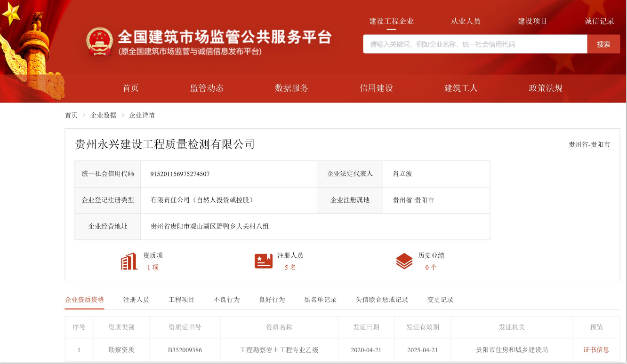Go to 建筑工人 in the navigation bar
627x364 pixels.
tap(461, 88)
